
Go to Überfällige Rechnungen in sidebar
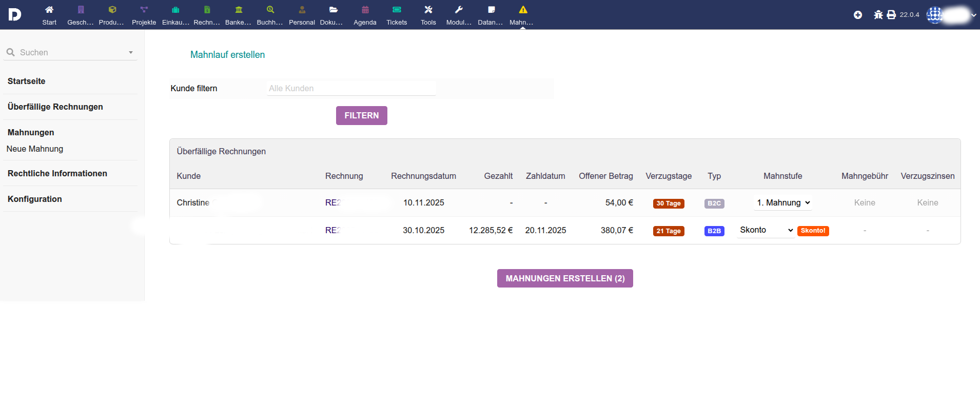[55, 107]
